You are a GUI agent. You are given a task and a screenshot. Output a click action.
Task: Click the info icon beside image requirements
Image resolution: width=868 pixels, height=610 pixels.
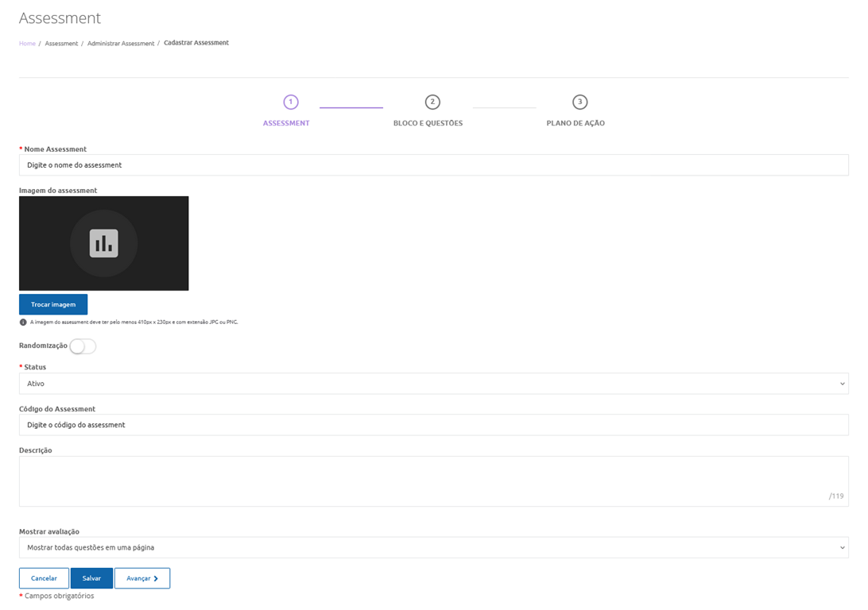pos(23,322)
